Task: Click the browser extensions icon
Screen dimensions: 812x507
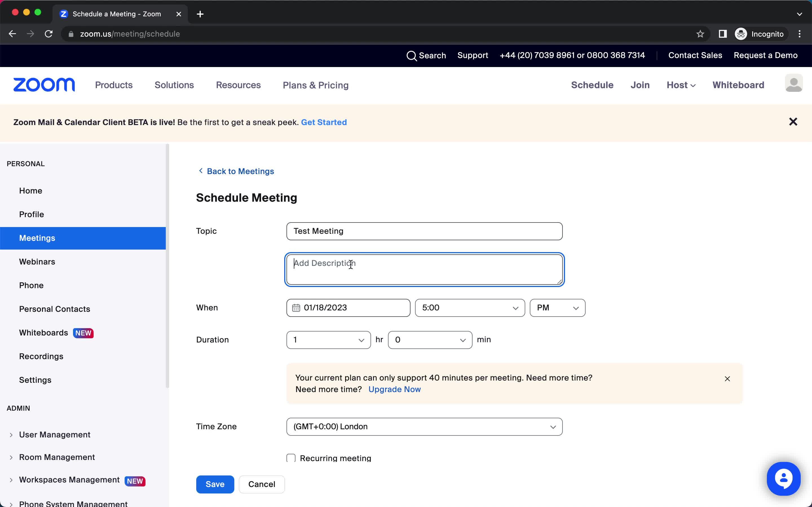Action: click(723, 34)
